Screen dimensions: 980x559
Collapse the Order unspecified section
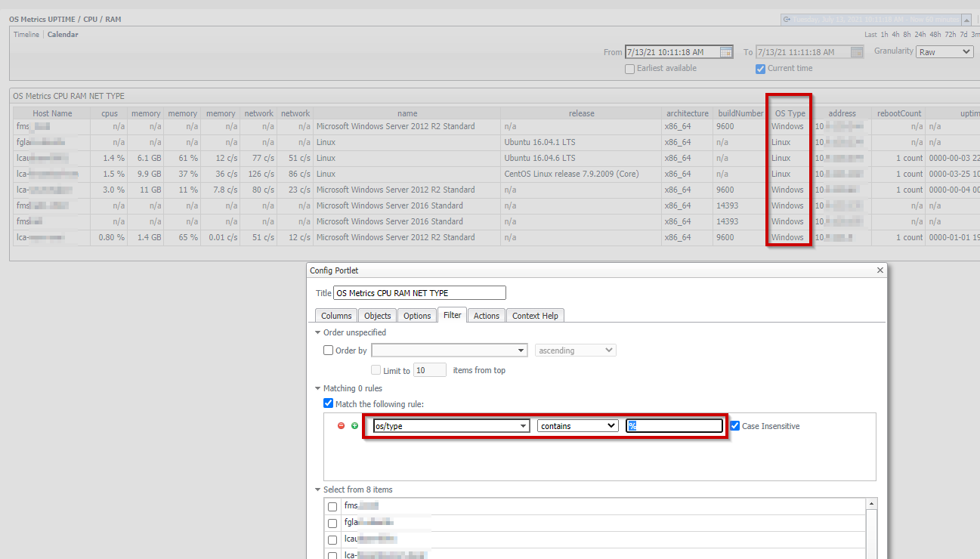pyautogui.click(x=317, y=332)
